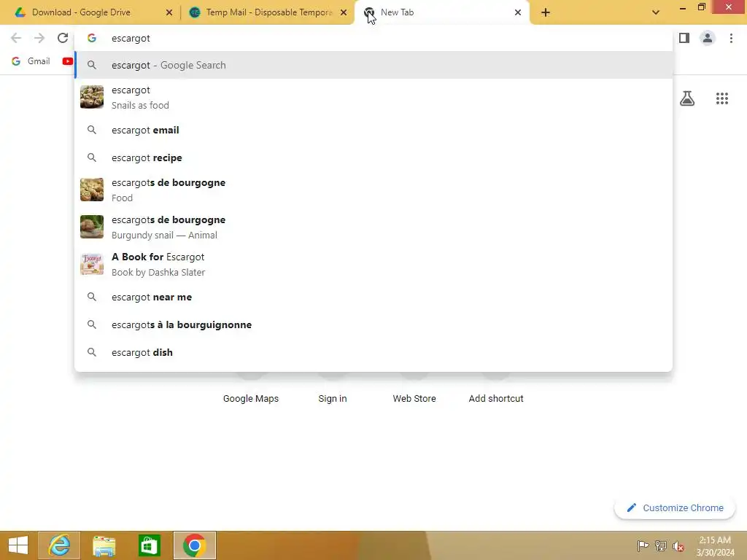Viewport: 747px width, 560px height.
Task: Reload the page with the refresh icon
Action: pos(63,38)
